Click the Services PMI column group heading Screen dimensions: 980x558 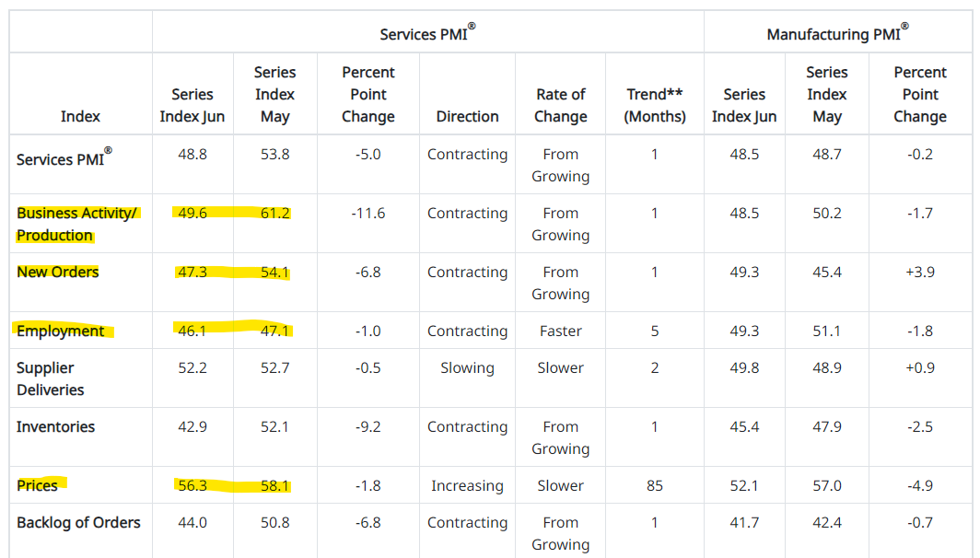pos(427,34)
